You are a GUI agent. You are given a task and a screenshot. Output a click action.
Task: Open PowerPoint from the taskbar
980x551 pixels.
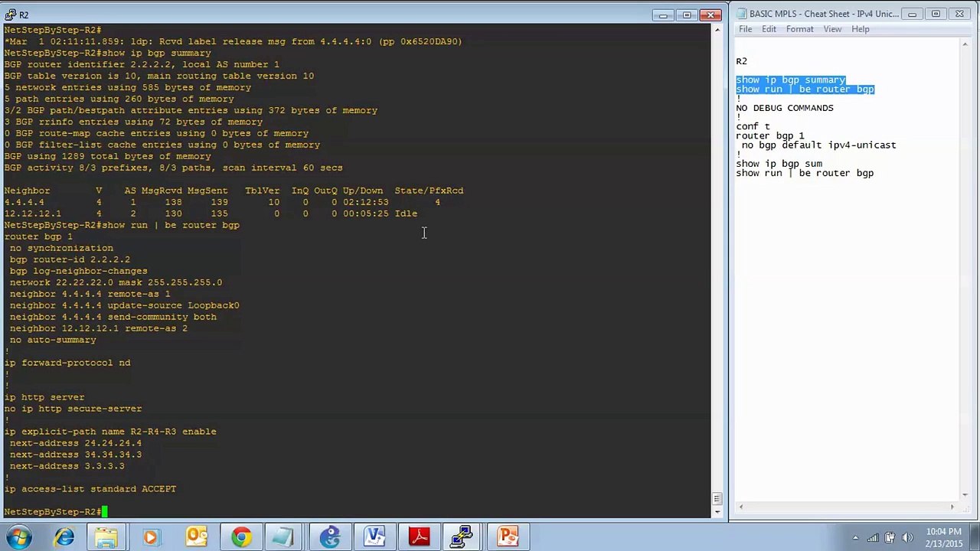tap(508, 537)
